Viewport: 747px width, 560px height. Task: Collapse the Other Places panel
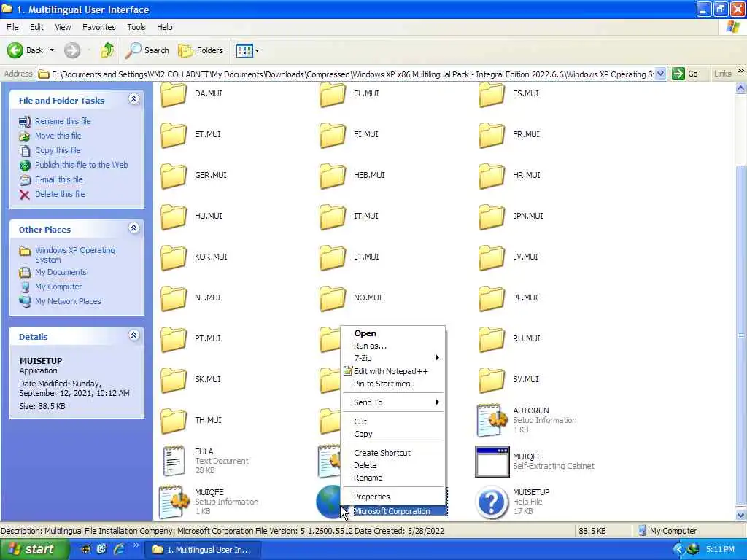134,228
